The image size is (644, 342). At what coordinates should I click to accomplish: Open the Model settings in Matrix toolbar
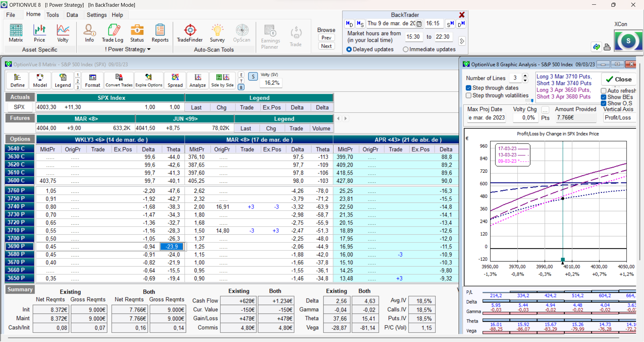coord(40,81)
